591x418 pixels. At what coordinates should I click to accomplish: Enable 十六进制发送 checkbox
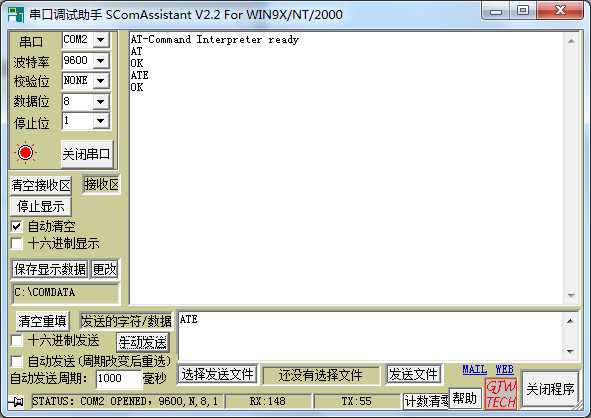coord(17,341)
